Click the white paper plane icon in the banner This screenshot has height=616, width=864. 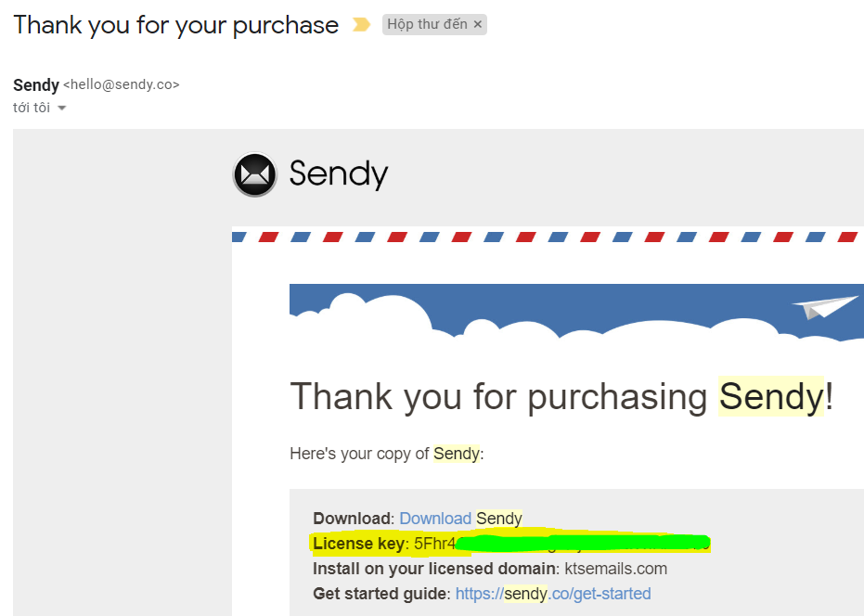click(825, 306)
